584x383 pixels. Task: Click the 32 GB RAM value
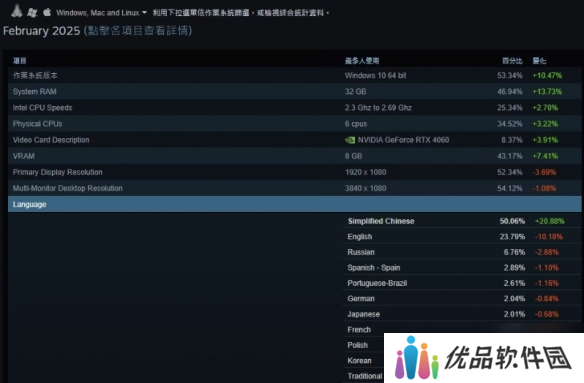tap(355, 91)
